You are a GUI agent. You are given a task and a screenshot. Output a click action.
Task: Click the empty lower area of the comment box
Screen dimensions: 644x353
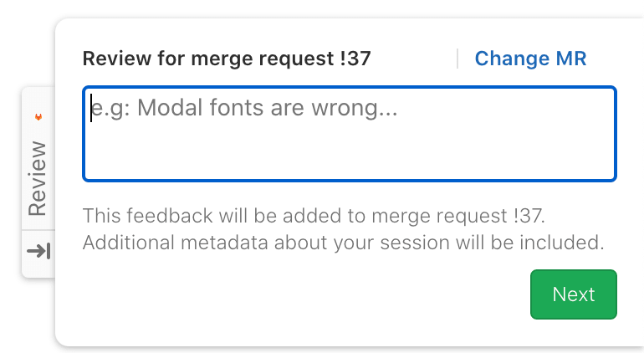[349, 157]
